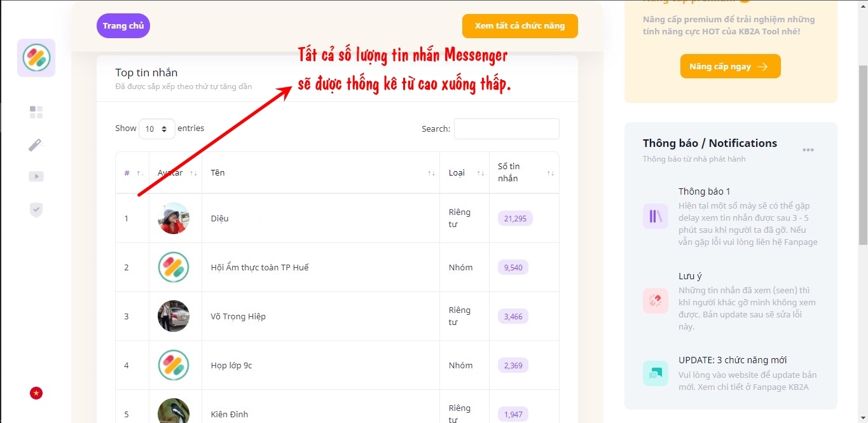The width and height of the screenshot is (868, 423).
Task: Click the 1,947 message count badge
Action: click(x=513, y=414)
